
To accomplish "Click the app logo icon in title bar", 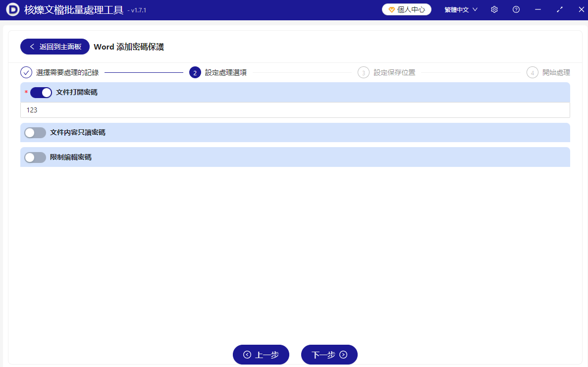I will (12, 10).
